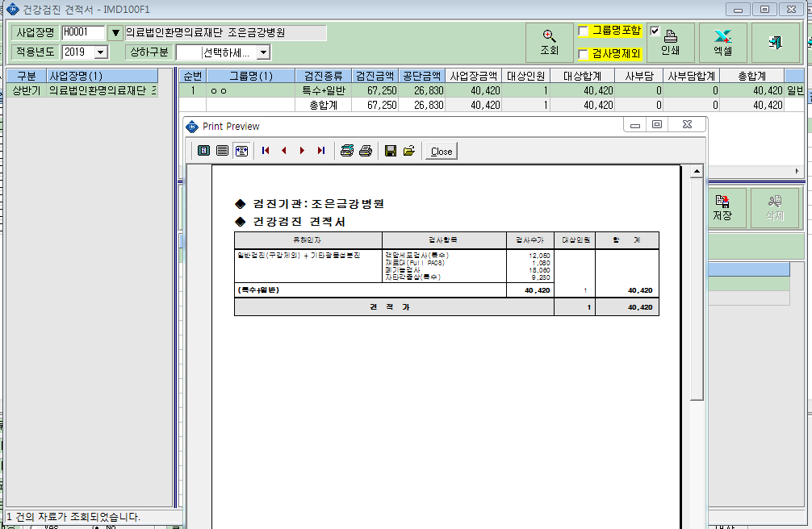Screen dimensions: 812x529
Task: Uncheck the checkbox next to 인쇄
Action: click(x=655, y=31)
